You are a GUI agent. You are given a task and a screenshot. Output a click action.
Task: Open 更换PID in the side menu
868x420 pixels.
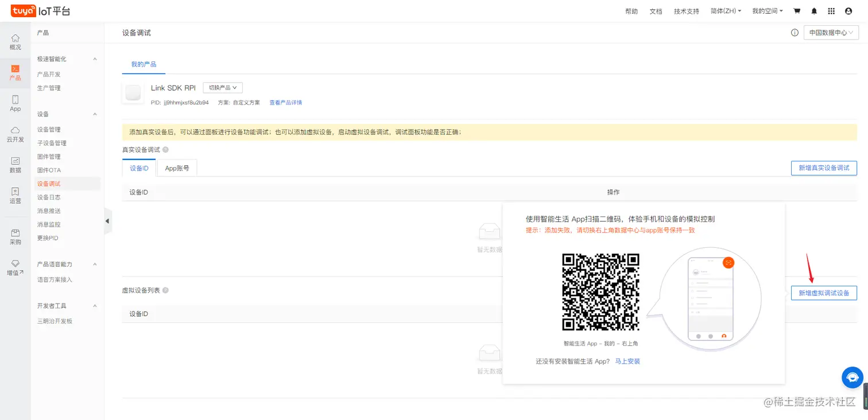click(x=48, y=238)
